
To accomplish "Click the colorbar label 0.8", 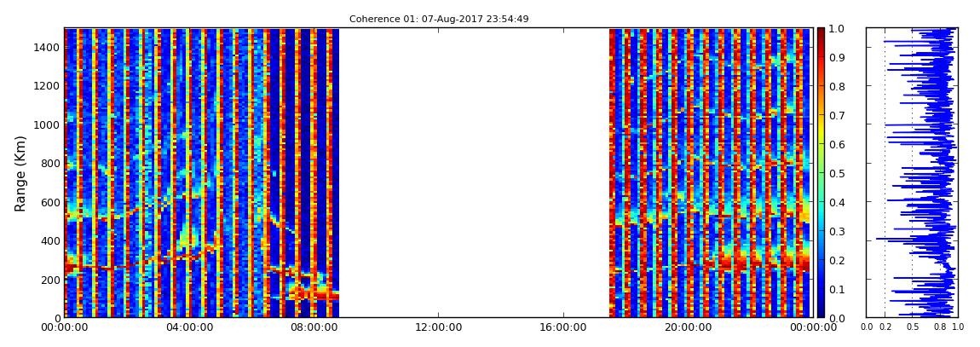I will tap(836, 87).
